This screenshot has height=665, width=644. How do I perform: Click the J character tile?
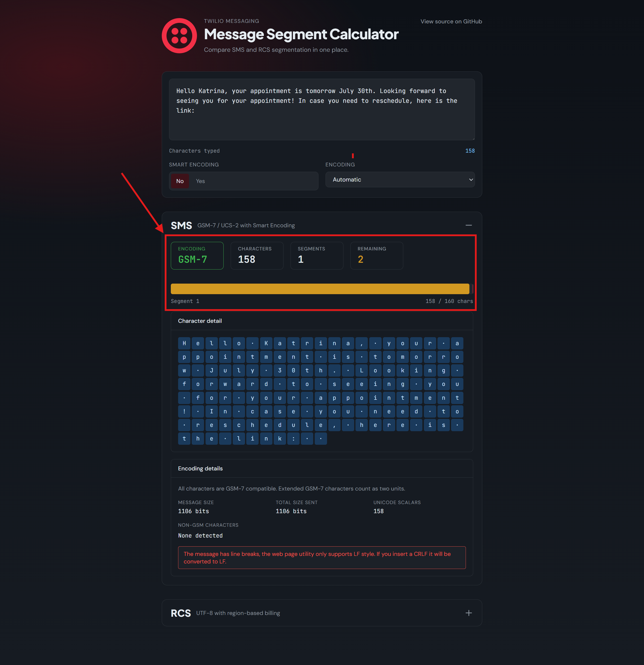click(x=212, y=371)
